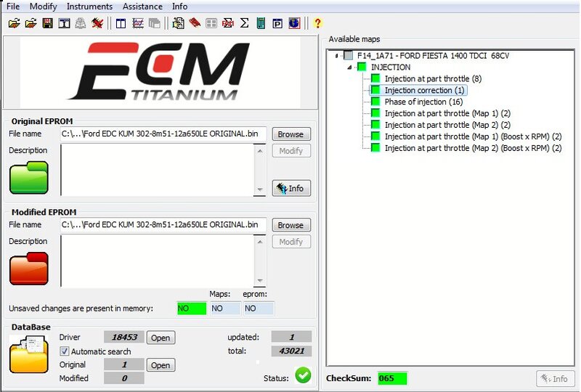Click the green Status check mark icon
The width and height of the screenshot is (581, 392).
click(x=303, y=375)
